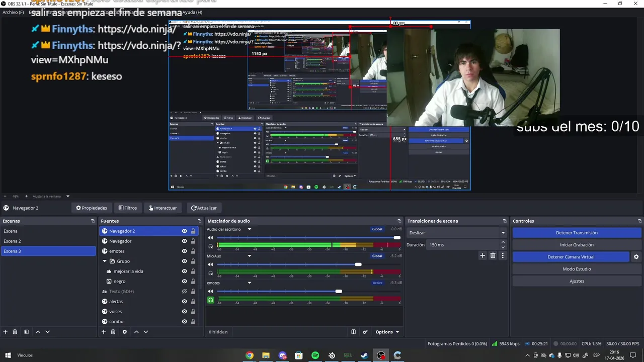Enable Modo Estudio
Image resolution: width=644 pixels, height=362 pixels.
[x=577, y=269]
